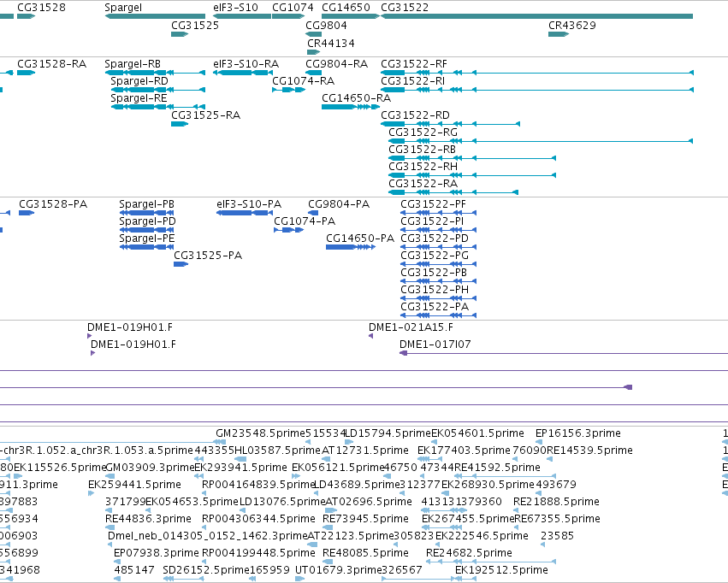This screenshot has width=728, height=583.
Task: Click the CR44134 gene label
Action: coord(330,43)
